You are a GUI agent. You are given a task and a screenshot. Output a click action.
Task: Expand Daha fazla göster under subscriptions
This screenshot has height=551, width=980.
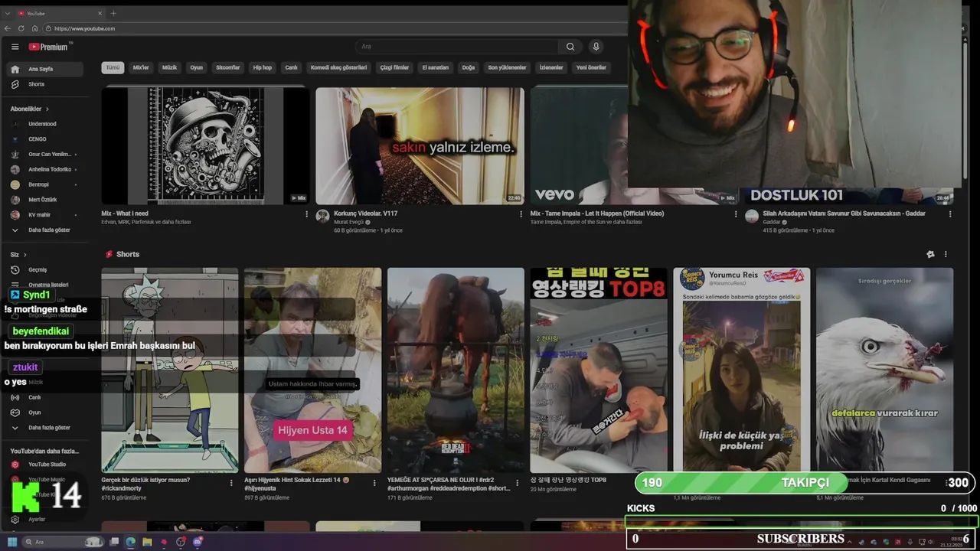(45, 230)
